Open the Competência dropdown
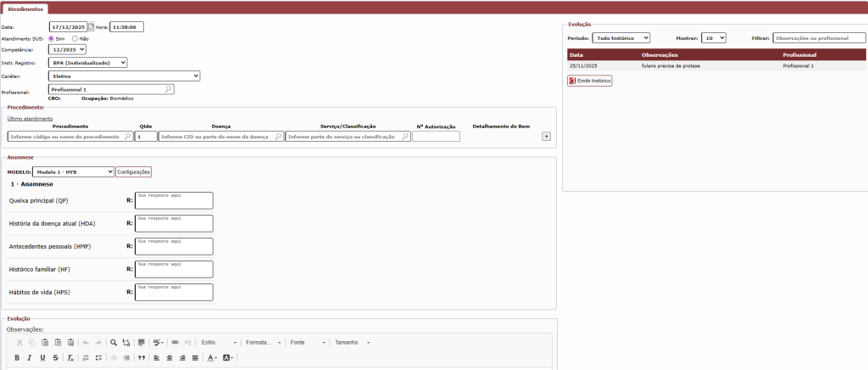868x370 pixels. click(x=67, y=50)
